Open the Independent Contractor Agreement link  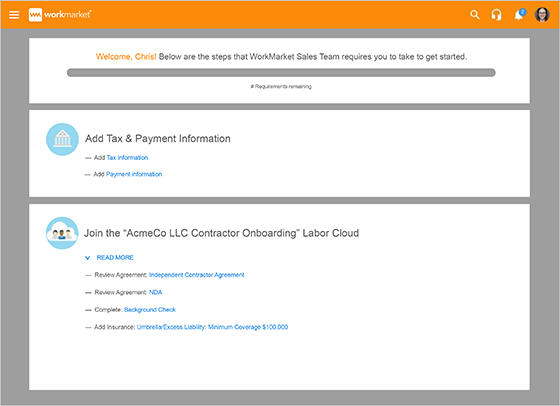(196, 275)
